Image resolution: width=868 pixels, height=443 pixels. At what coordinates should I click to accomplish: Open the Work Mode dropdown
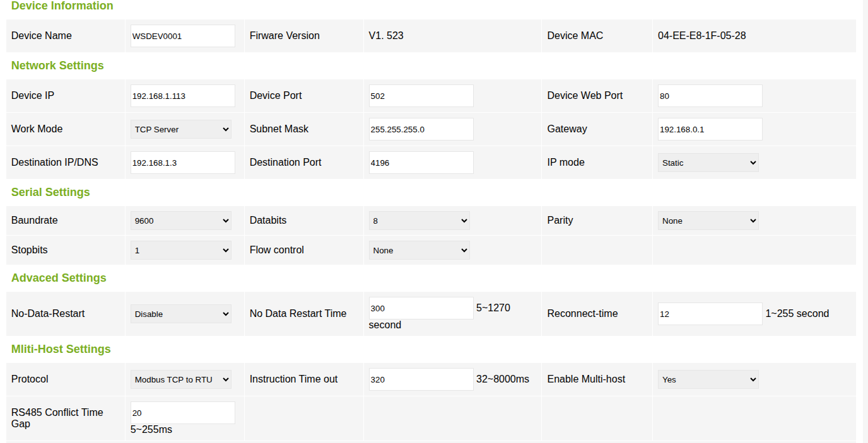180,129
